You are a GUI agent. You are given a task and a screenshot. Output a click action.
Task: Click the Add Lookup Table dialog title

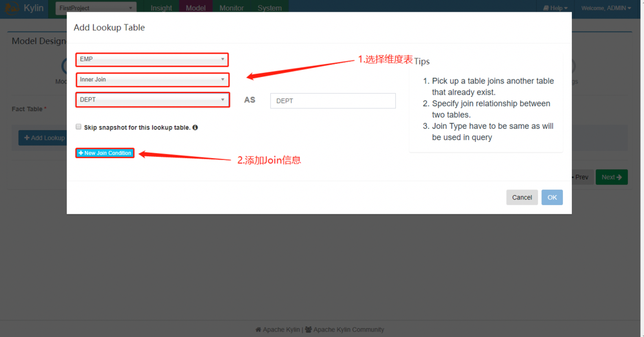tap(109, 27)
